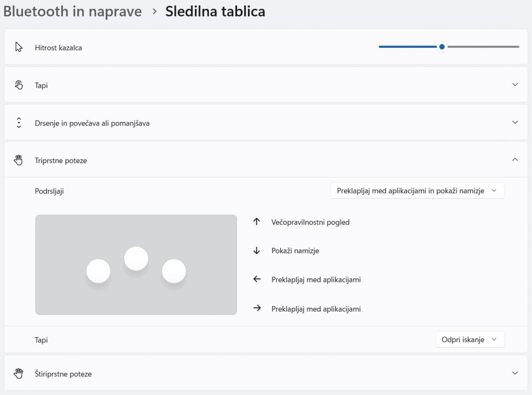This screenshot has height=395, width=532.
Task: Click the scroll arrows icon beside Drsenje
Action: 19,123
